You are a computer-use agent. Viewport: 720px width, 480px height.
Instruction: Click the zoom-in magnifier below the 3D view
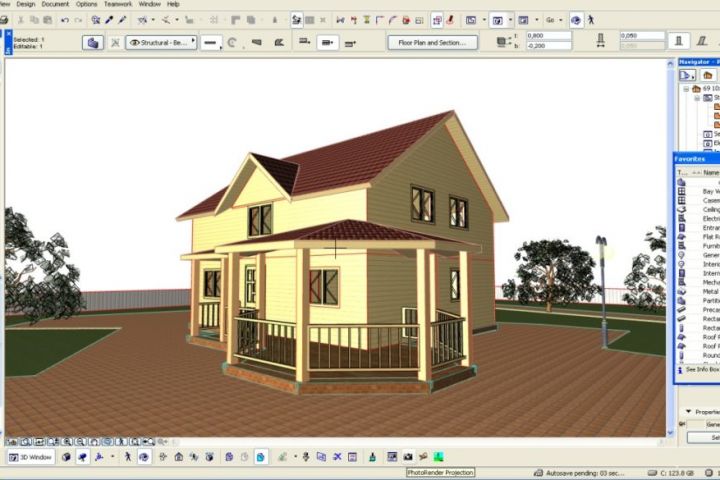click(x=67, y=442)
